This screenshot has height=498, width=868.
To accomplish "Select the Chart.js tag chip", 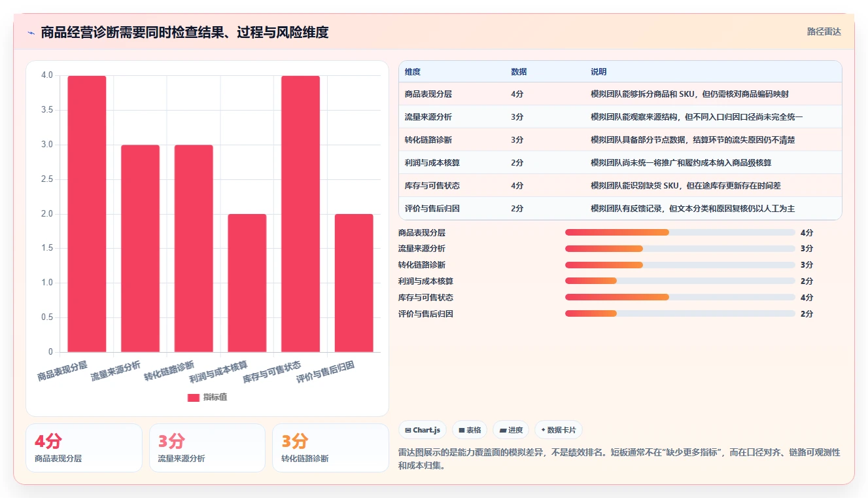I will 423,430.
